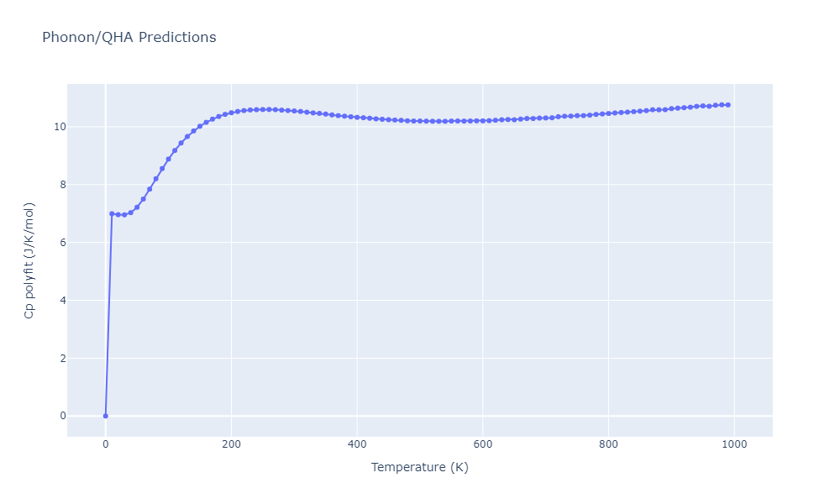Click the x-axis tick label 400
This screenshot has width=840, height=504.
pyautogui.click(x=357, y=444)
